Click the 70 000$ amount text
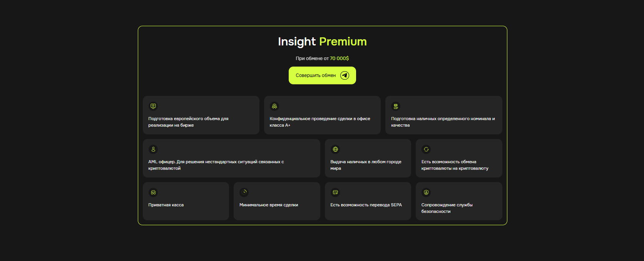 [x=339, y=59]
